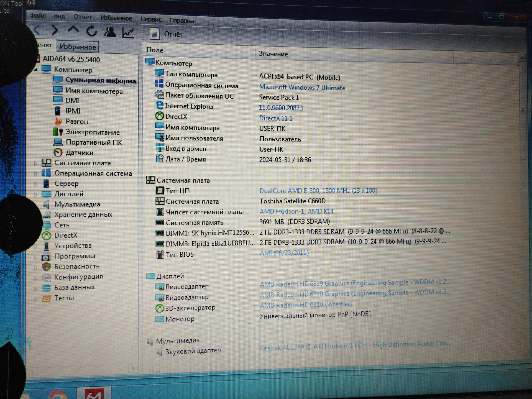Image resolution: width=532 pixels, height=399 pixels.
Task: Click the vertical scrollbar of report list
Action: [x=522, y=111]
